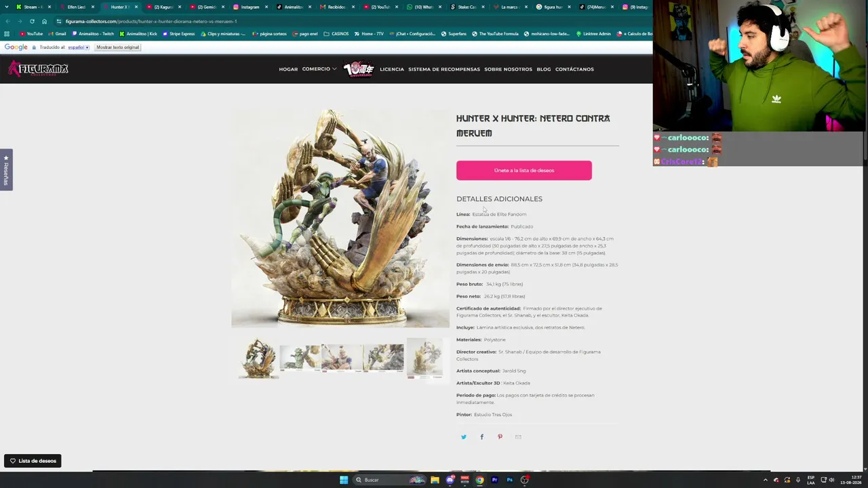Open Sistema de Recompensas page
868x488 pixels.
pyautogui.click(x=444, y=69)
